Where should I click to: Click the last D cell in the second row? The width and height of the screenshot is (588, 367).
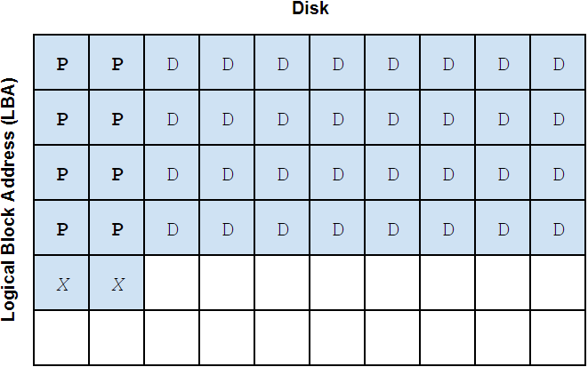[559, 118]
